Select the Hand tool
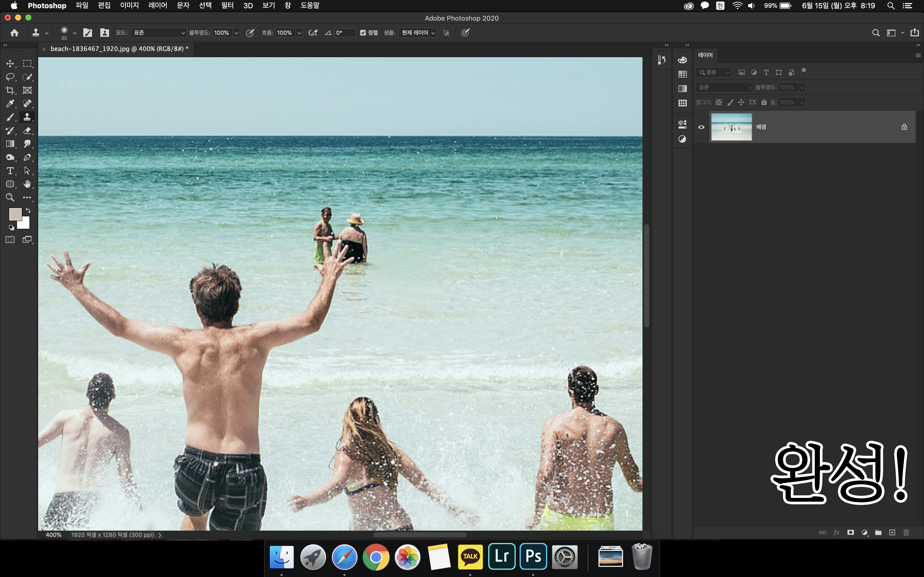 (27, 184)
